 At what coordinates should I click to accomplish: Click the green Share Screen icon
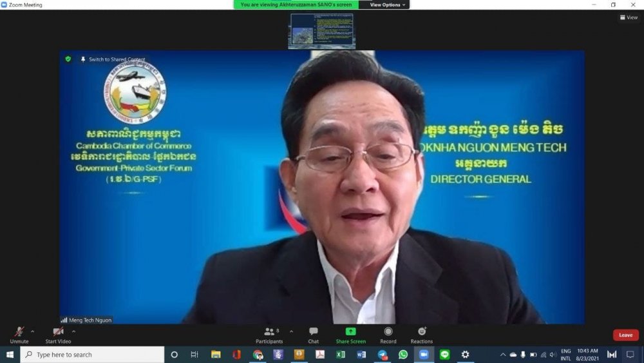pos(350,331)
